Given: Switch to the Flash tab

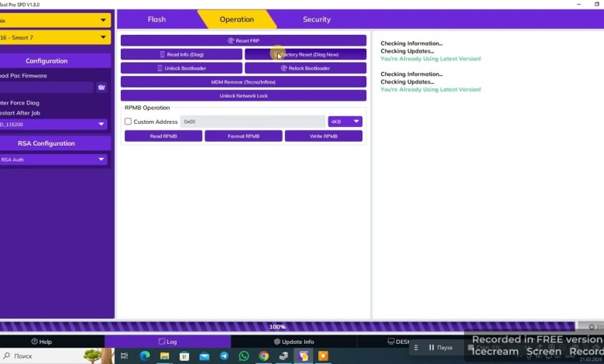Looking at the screenshot, I should tap(156, 19).
